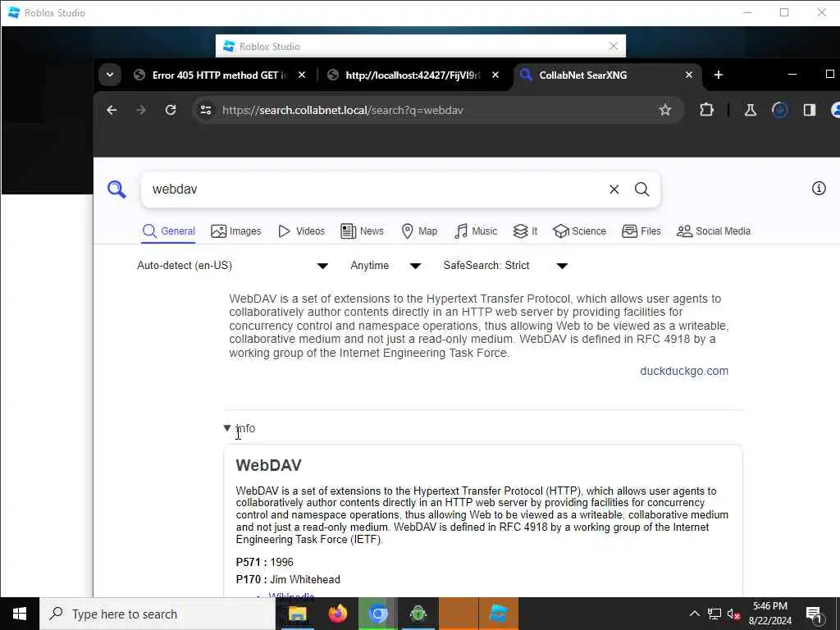This screenshot has width=840, height=630.
Task: Open Chrome from taskbar
Action: [377, 614]
